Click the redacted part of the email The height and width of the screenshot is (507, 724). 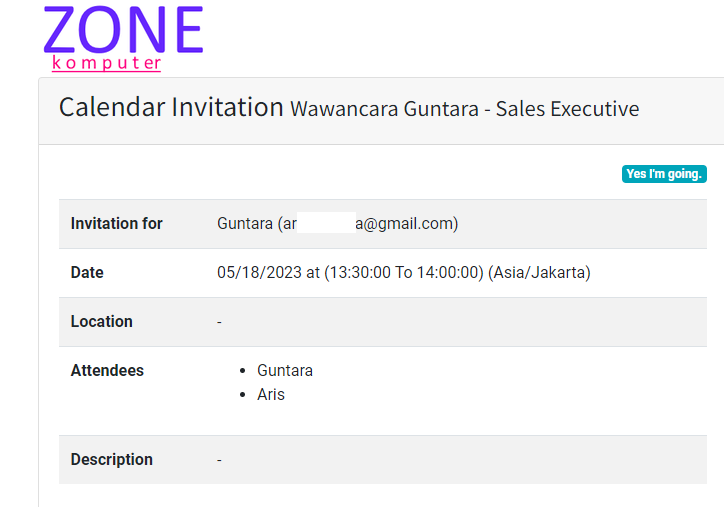pos(326,223)
